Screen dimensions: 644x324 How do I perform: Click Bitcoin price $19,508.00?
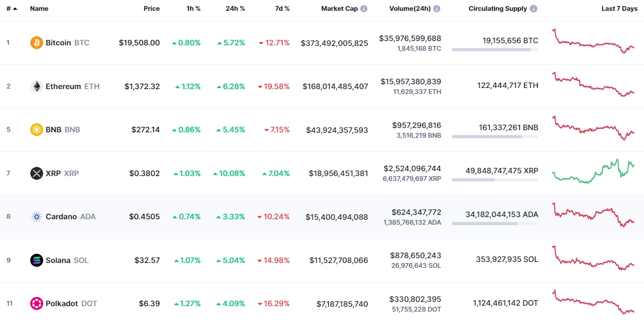pyautogui.click(x=139, y=43)
